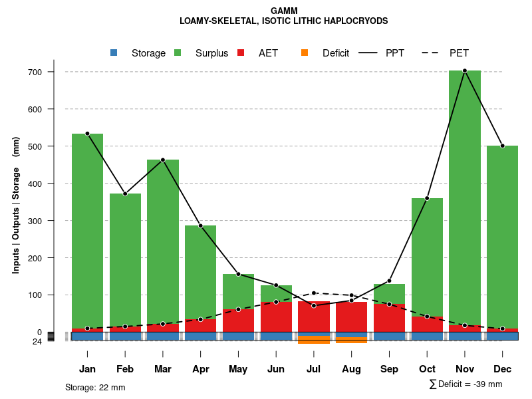Click the July PET data point
Screen dimensions: 532x399
click(x=314, y=293)
